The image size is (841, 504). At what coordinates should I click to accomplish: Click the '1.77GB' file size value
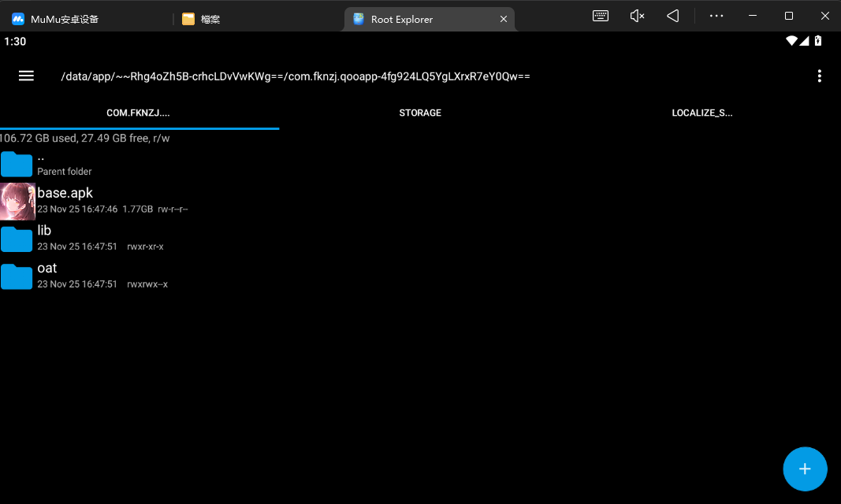point(137,209)
